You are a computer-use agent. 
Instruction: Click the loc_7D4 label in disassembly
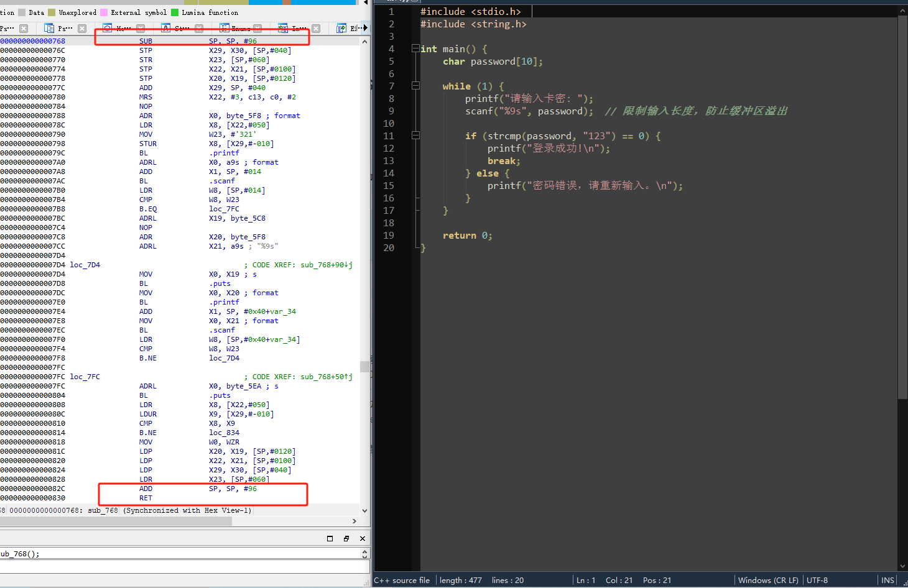tap(85, 265)
